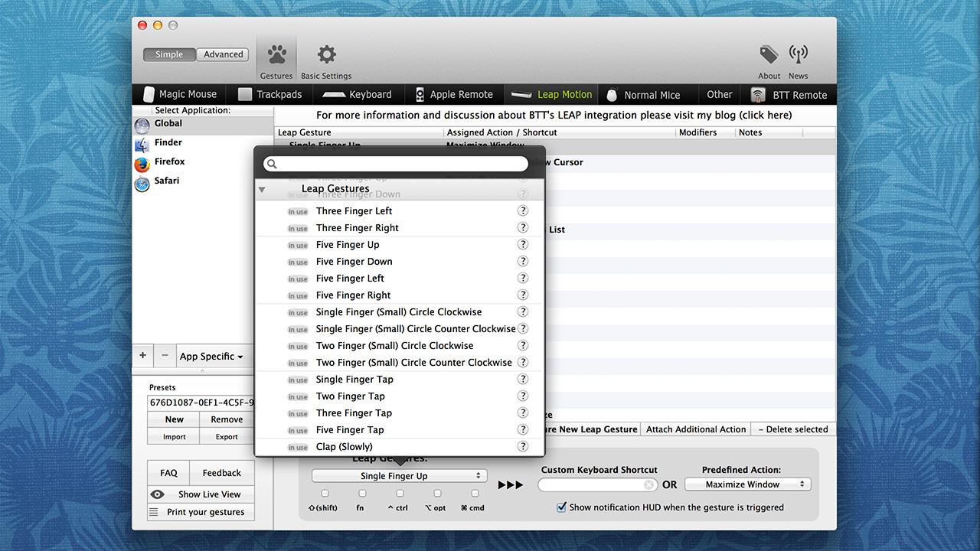980x551 pixels.
Task: Enable the shift modifier checkbox
Action: pos(325,494)
